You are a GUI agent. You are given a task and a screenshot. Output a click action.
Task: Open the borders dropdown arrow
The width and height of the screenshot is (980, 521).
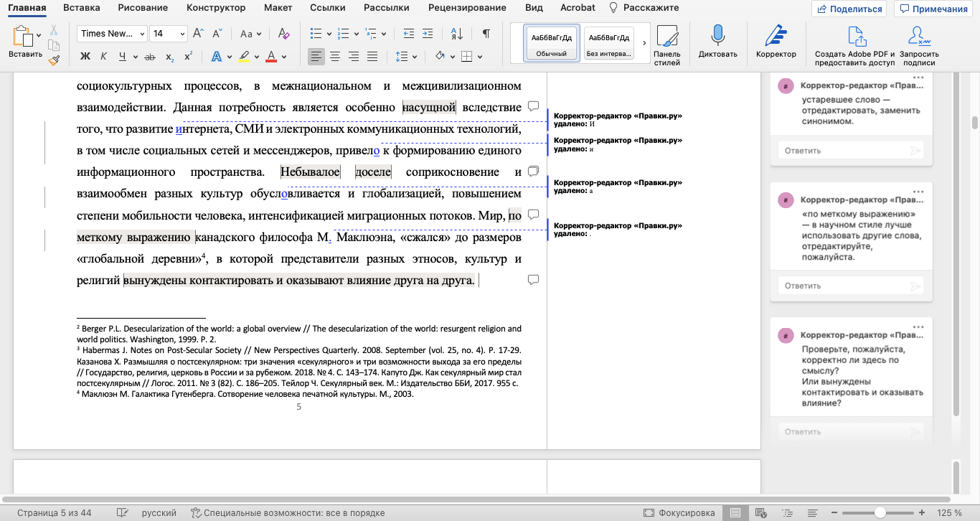pos(480,56)
